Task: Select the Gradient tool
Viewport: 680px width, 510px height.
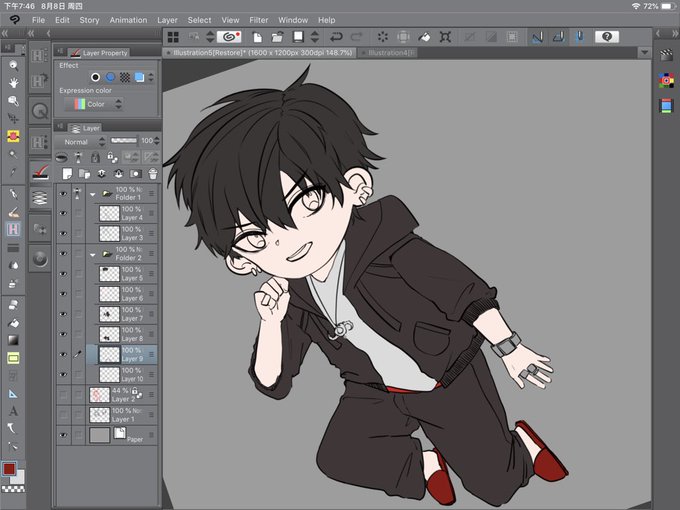Action: pyautogui.click(x=13, y=340)
